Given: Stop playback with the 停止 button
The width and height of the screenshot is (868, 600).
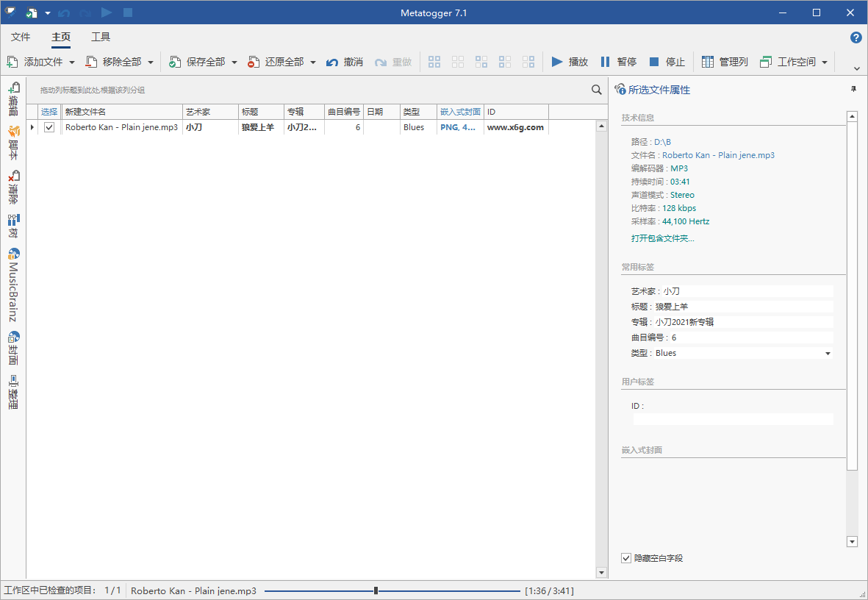Looking at the screenshot, I should (x=667, y=62).
